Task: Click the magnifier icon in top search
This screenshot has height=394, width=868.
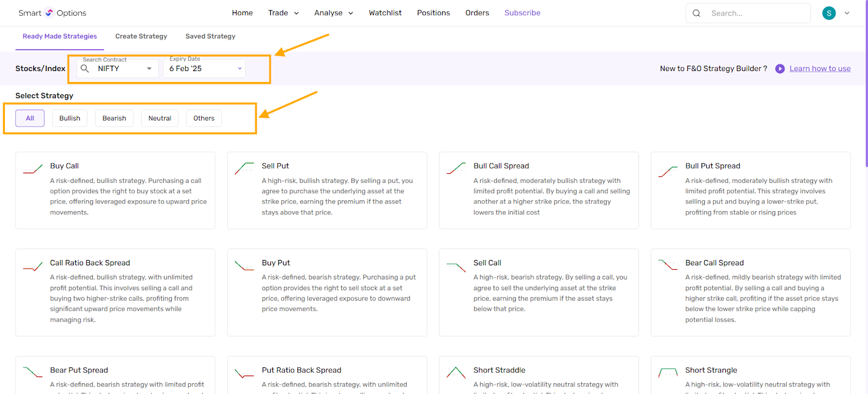Action: (x=697, y=13)
